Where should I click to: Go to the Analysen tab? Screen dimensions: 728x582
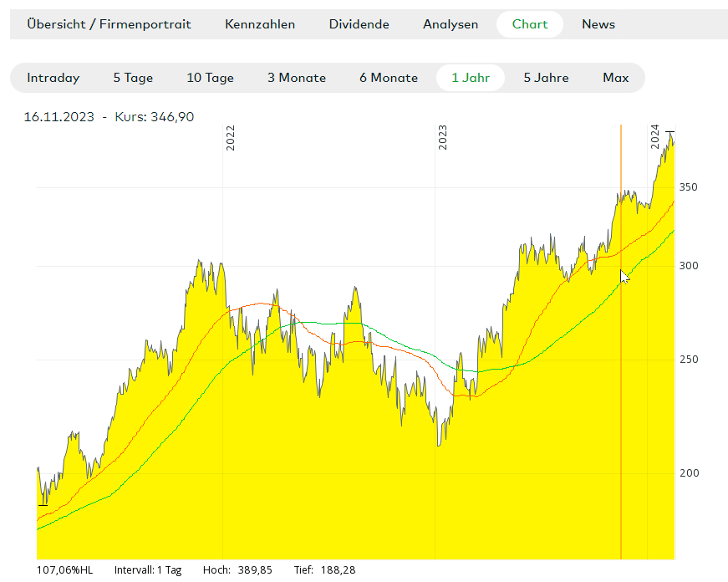click(451, 24)
